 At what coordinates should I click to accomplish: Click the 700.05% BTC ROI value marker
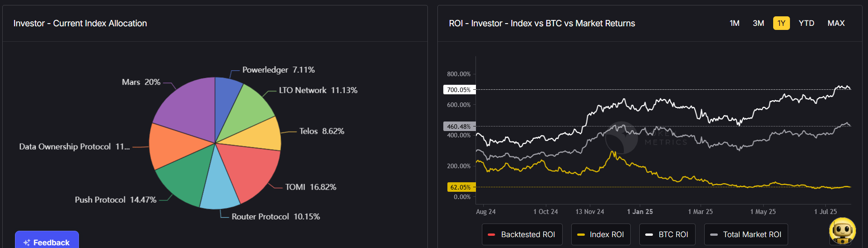point(459,90)
